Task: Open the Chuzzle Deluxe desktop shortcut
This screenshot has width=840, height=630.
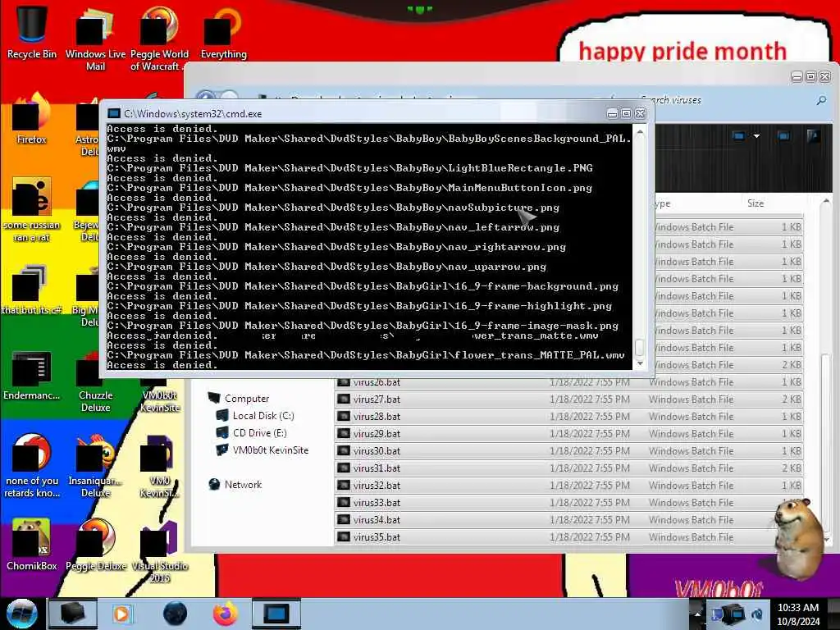Action: tap(95, 381)
